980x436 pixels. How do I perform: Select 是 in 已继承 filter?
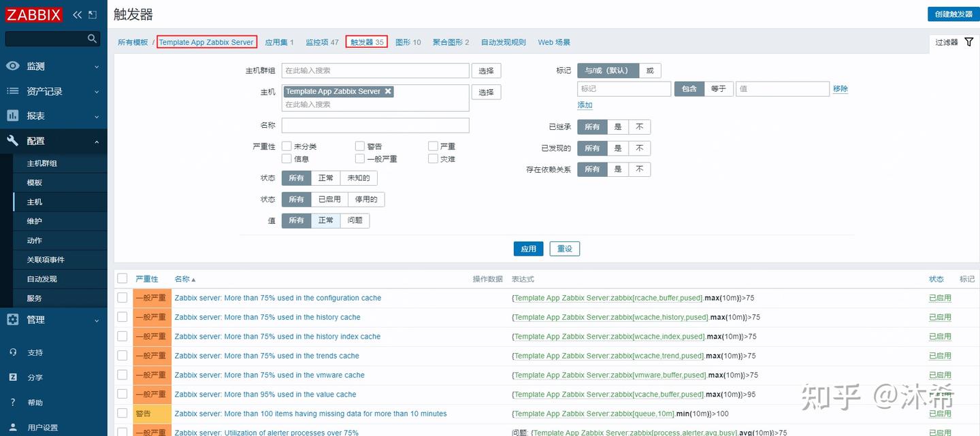point(618,127)
